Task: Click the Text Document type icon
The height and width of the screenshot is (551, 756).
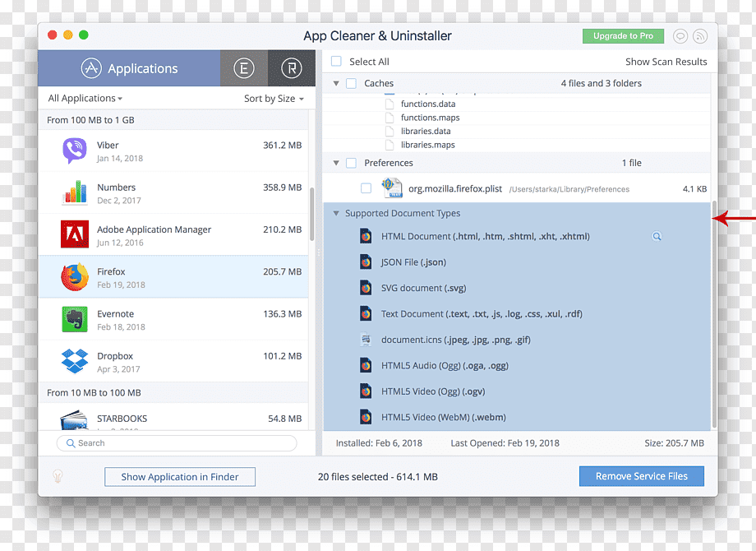Action: click(x=366, y=313)
